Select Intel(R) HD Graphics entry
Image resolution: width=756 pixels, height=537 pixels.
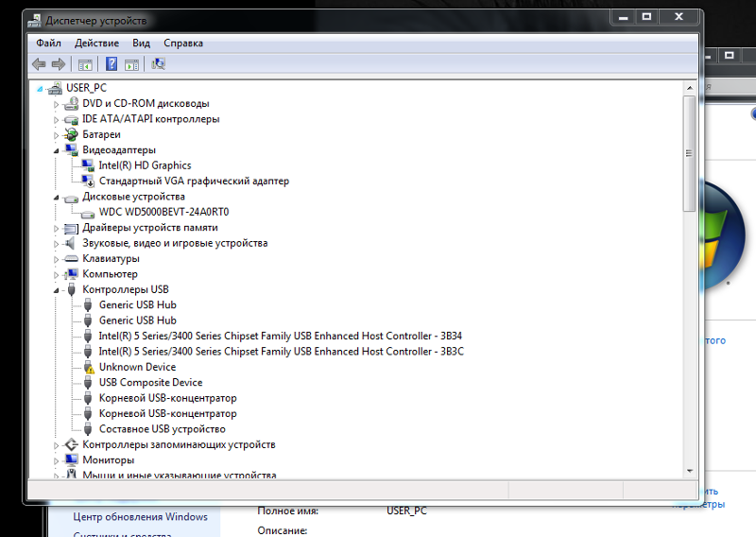pos(145,165)
